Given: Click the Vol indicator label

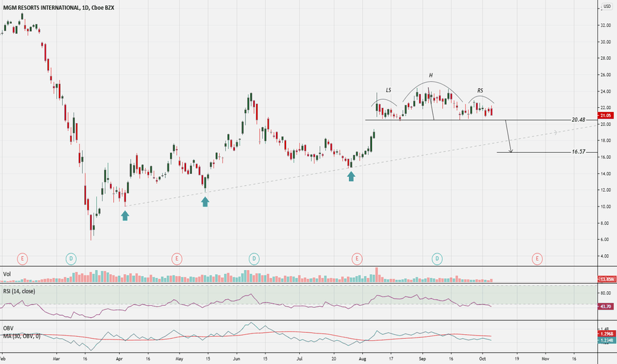Looking at the screenshot, I should click(x=7, y=274).
